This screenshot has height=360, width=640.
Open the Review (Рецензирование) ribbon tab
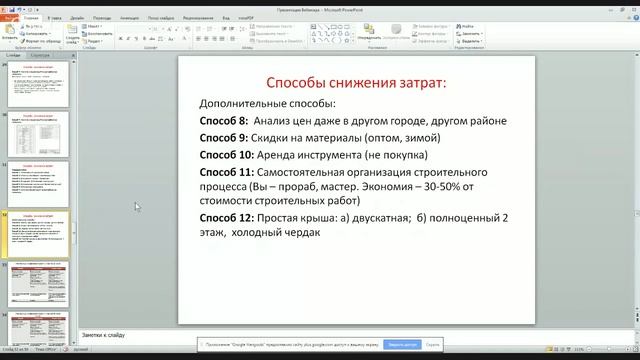tap(198, 18)
